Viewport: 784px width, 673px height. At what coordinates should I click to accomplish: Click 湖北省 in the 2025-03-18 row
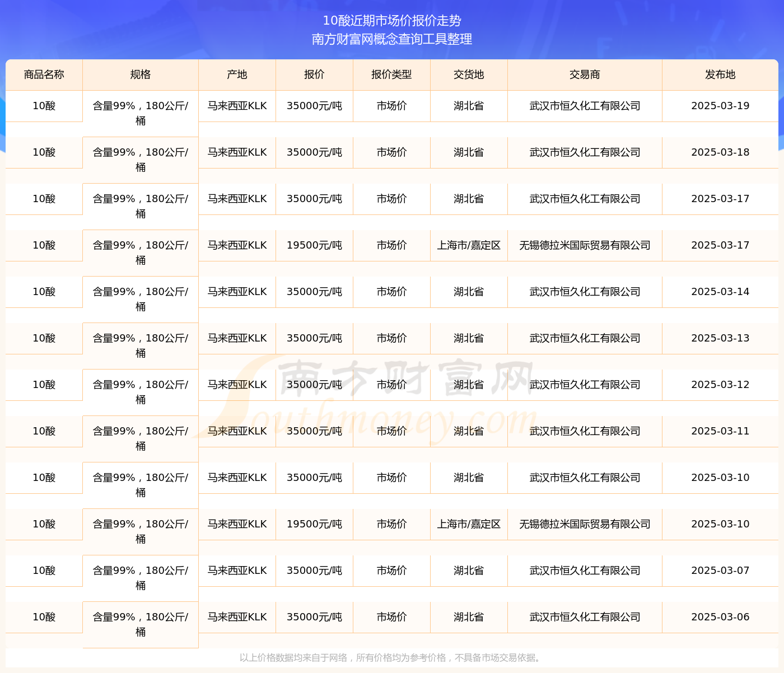click(x=469, y=152)
